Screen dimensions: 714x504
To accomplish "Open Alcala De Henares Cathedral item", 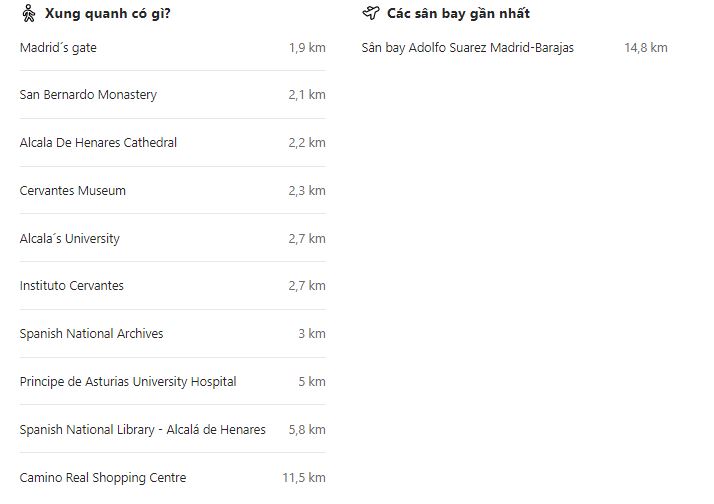I will coord(98,143).
